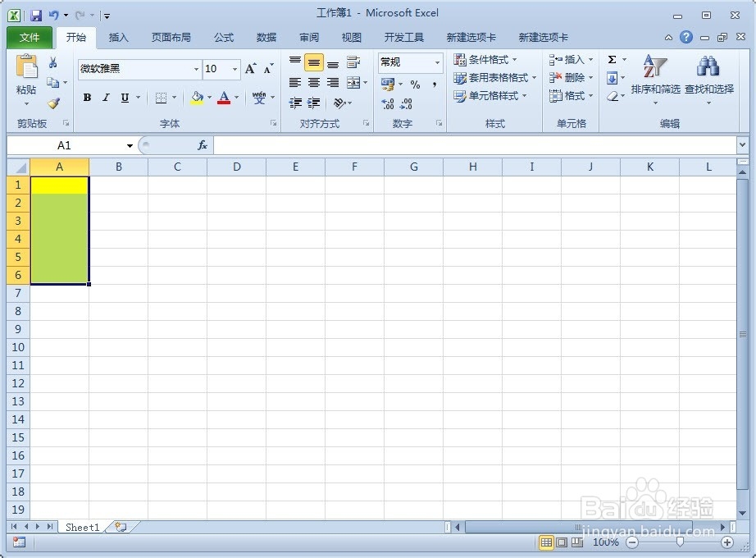Increase indent icon
756x558 pixels.
(x=314, y=103)
